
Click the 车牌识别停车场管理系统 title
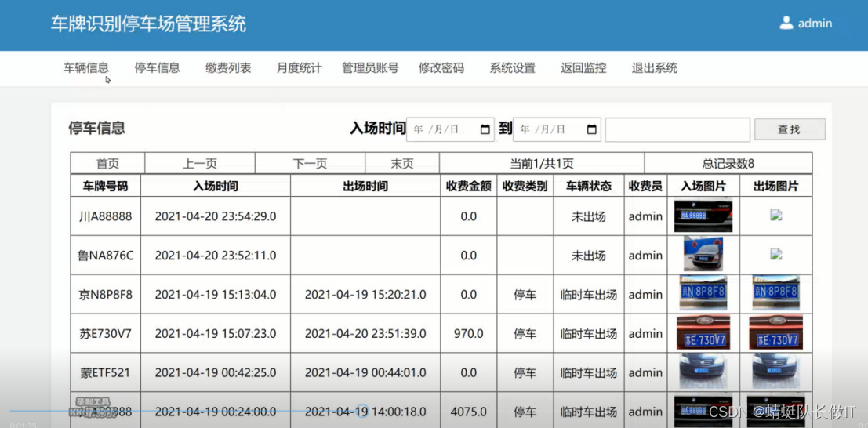(149, 24)
